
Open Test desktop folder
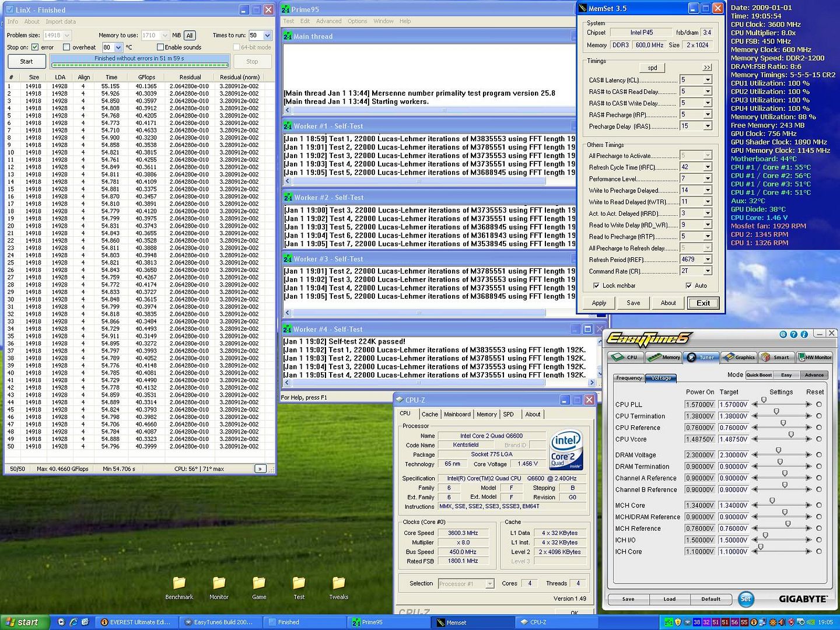pos(299,588)
